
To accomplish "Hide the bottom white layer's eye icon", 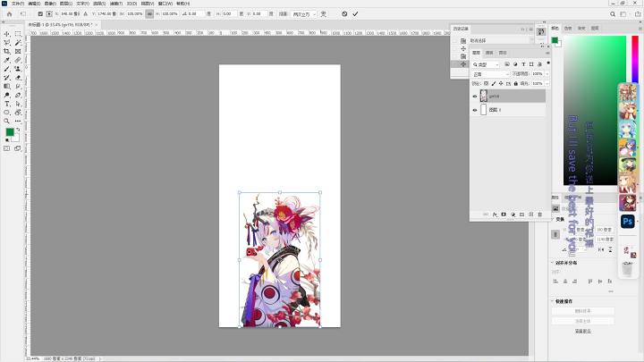I will [475, 110].
